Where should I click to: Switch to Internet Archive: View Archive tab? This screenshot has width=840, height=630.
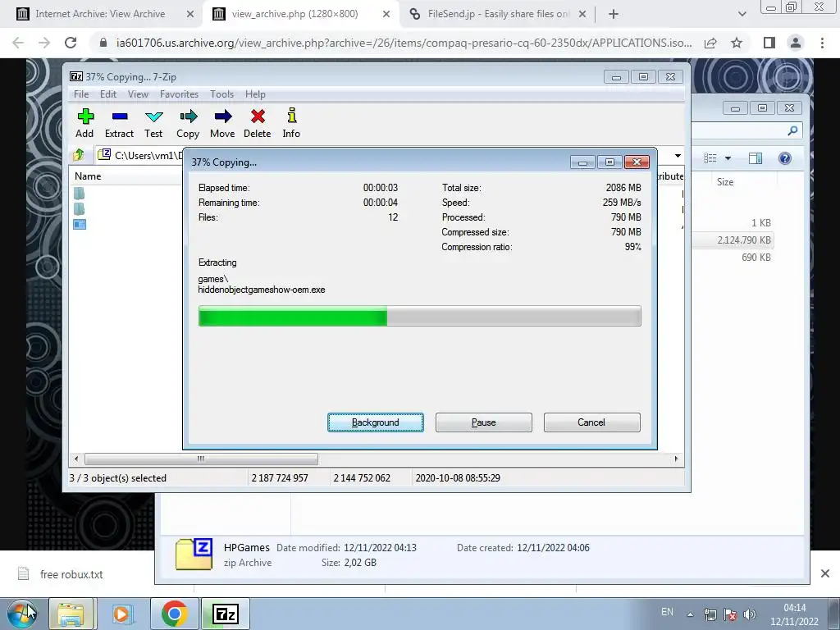click(99, 14)
